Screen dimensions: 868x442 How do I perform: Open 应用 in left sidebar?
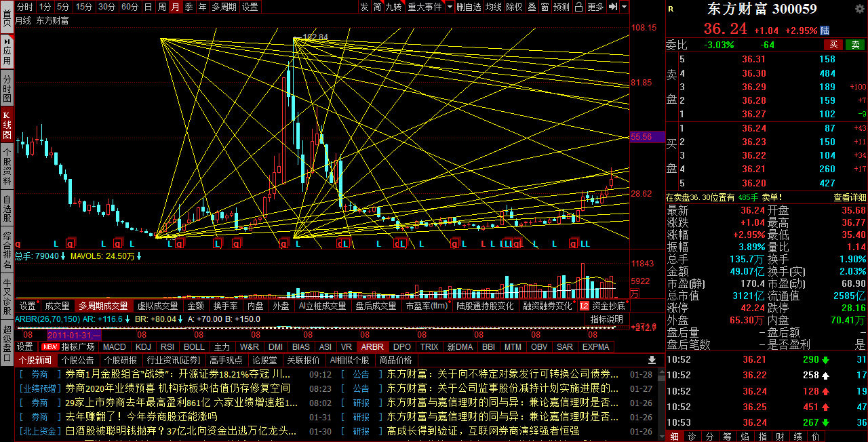7,51
